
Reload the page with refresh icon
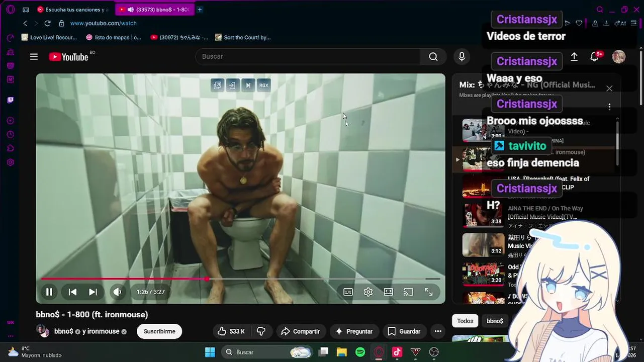[x=47, y=23]
